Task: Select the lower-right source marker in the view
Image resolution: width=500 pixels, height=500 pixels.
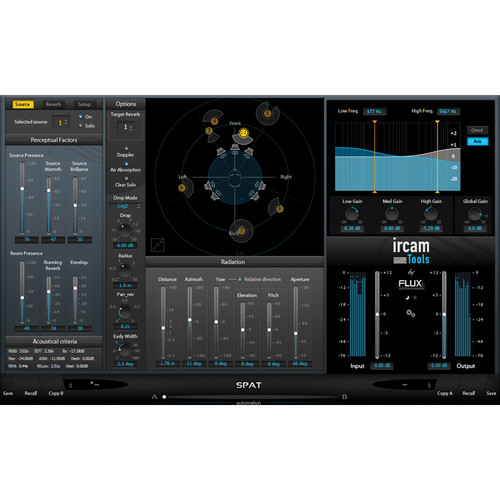Action: [x=280, y=209]
